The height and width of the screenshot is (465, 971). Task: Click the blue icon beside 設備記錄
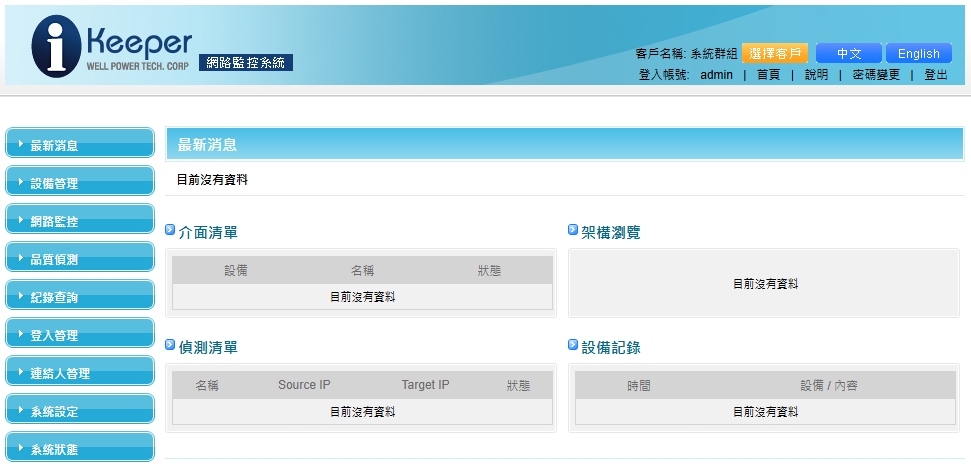coord(573,346)
